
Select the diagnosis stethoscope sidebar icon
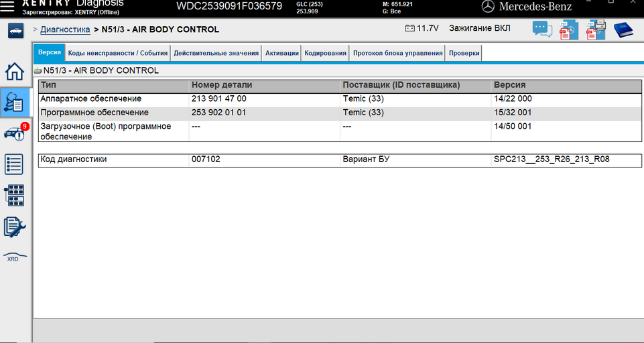(15, 102)
